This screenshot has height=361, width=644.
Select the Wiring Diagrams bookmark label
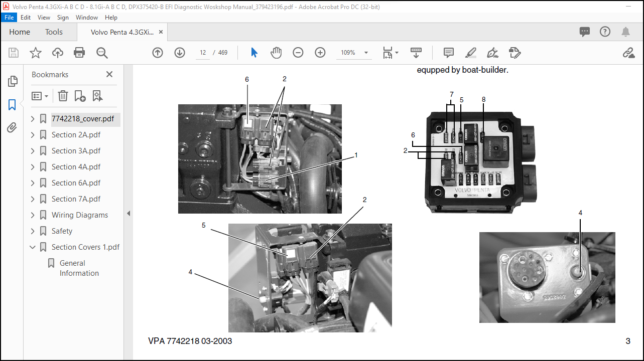pos(80,215)
